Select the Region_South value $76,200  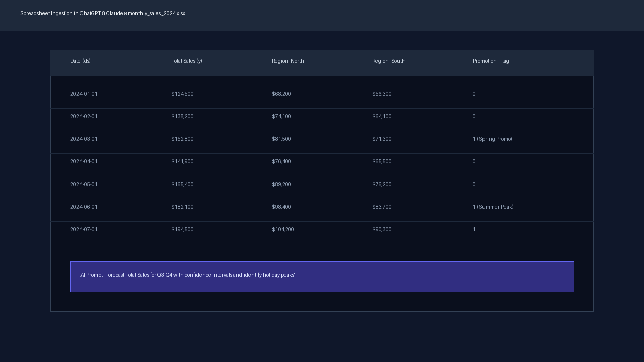point(382,184)
